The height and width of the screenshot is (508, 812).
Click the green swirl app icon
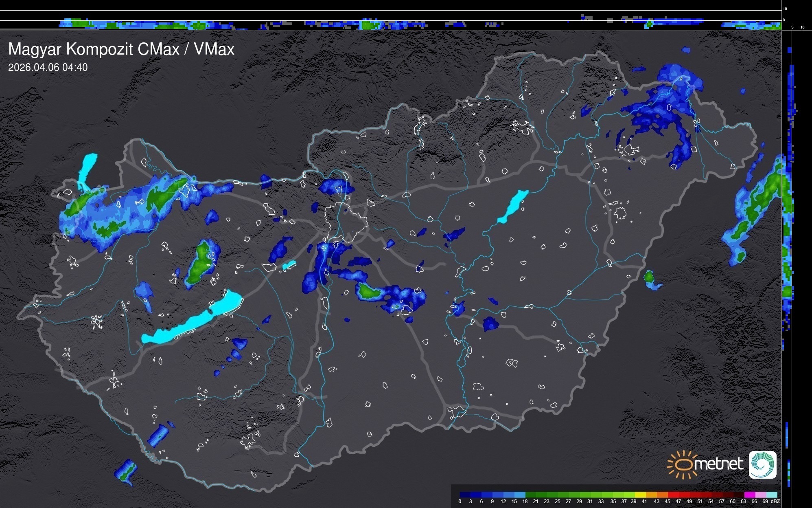coord(762,464)
